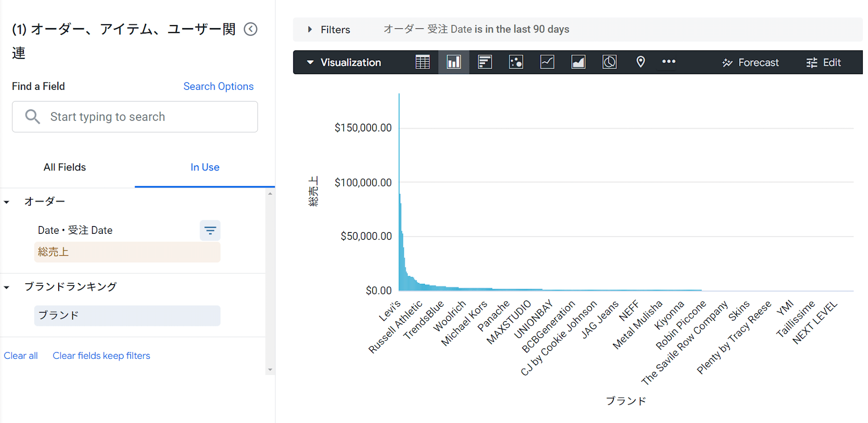Click scroll up arrow in field list

270,194
